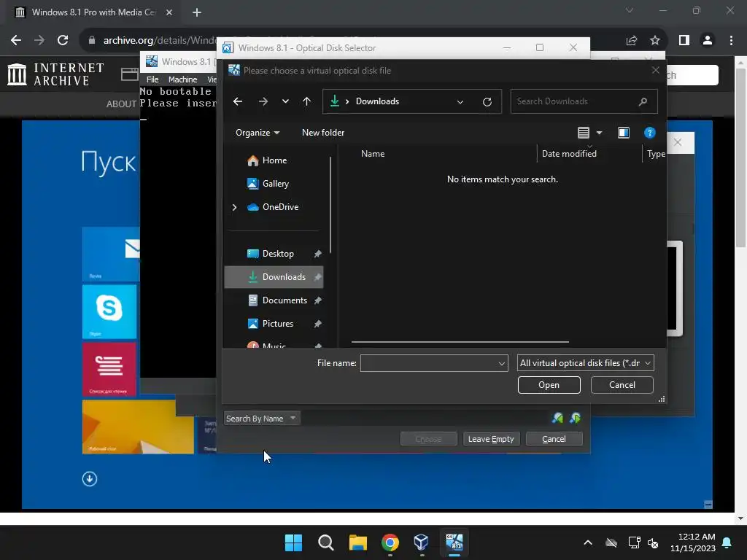
Task: Open the Organize menu
Action: tap(258, 133)
